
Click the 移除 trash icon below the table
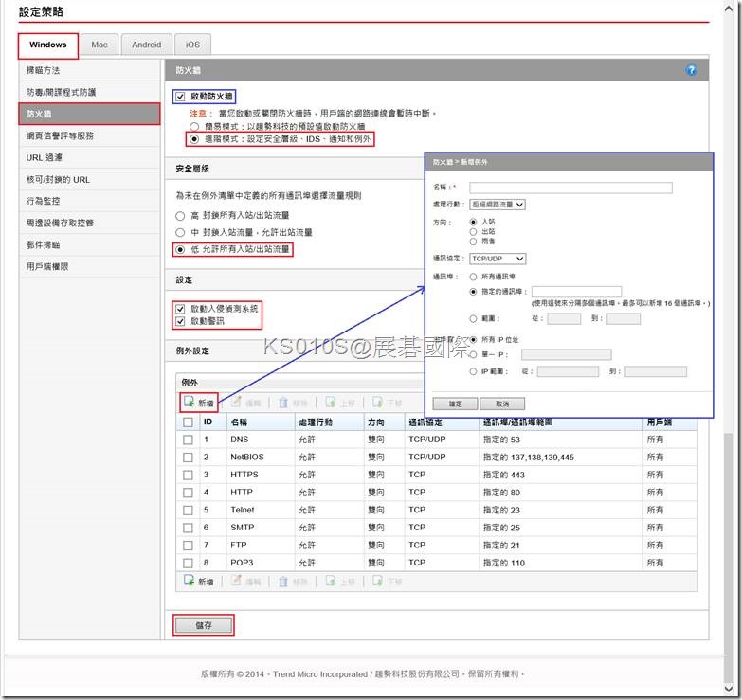point(284,582)
